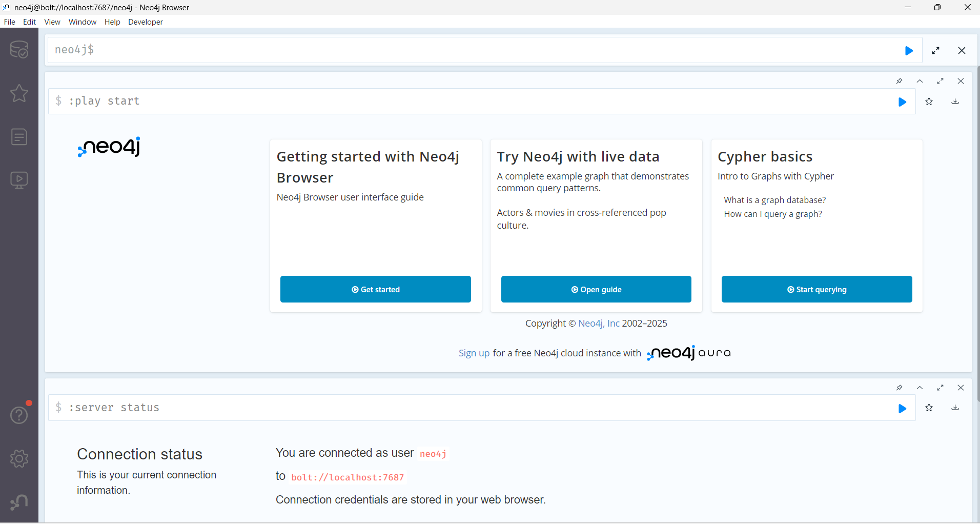
Task: Open the Help menu
Action: point(112,22)
